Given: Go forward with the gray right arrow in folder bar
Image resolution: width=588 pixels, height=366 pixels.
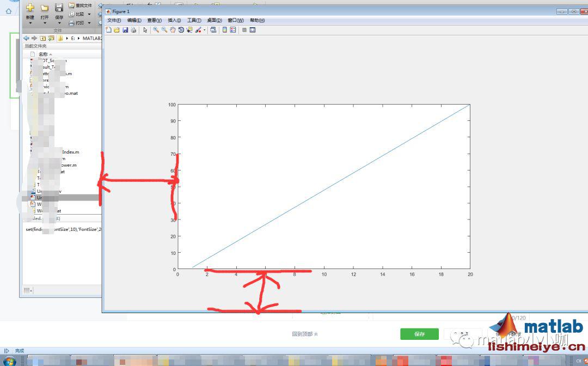Looking at the screenshot, I should [34, 38].
